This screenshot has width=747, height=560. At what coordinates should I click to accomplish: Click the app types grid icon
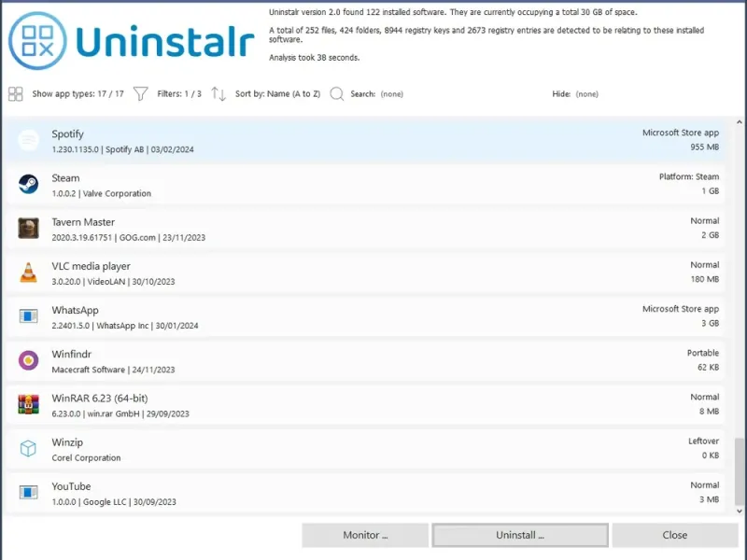15,94
